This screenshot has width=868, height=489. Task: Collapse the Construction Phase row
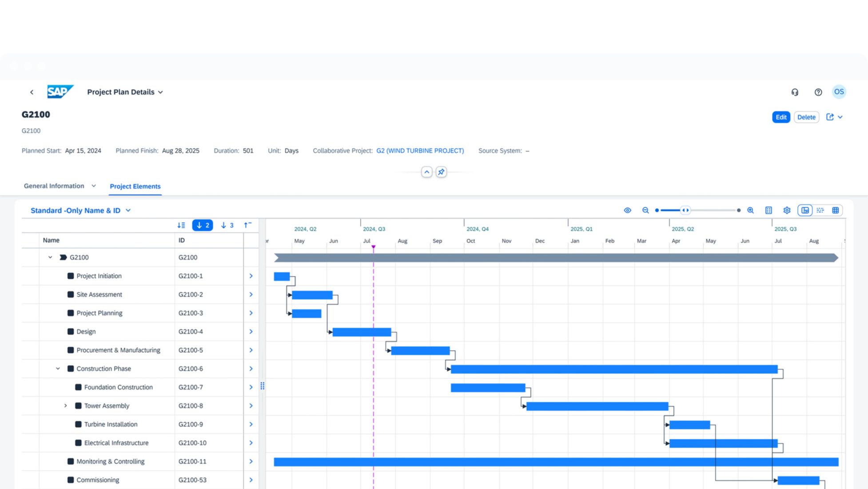point(58,369)
